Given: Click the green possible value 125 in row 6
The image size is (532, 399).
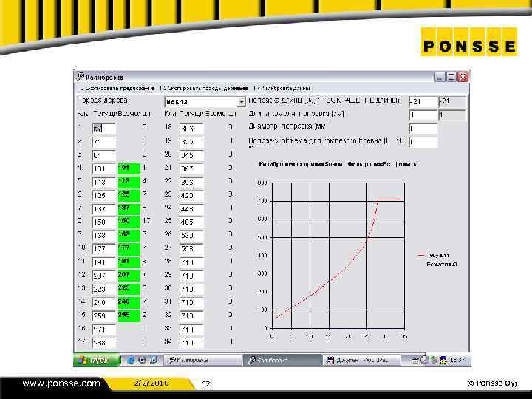Looking at the screenshot, I should point(129,195).
